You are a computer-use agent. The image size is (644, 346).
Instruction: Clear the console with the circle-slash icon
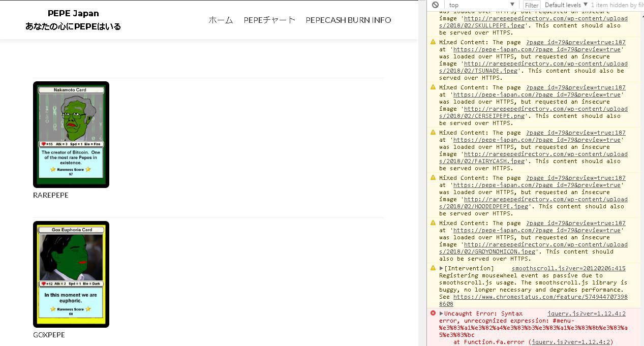(x=435, y=5)
